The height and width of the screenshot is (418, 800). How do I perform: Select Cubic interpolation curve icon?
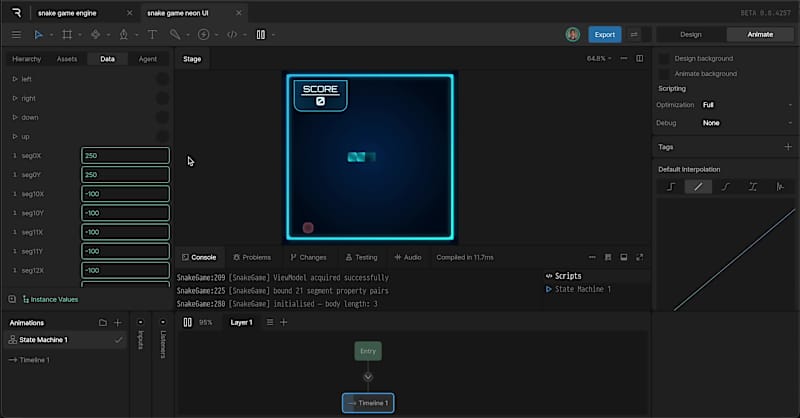(726, 187)
